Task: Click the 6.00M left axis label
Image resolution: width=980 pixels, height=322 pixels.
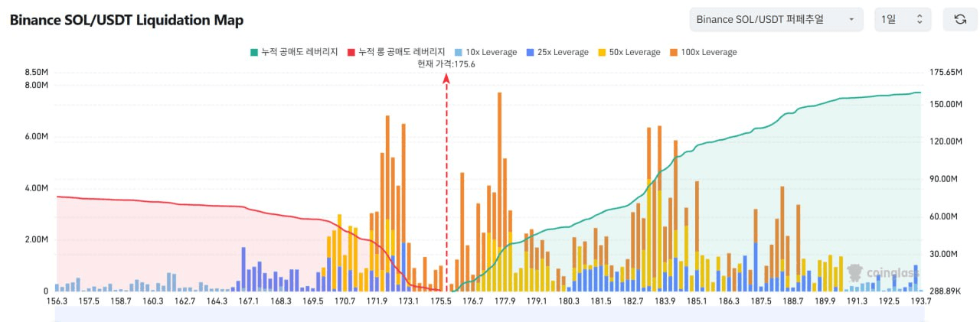Action: (x=37, y=137)
